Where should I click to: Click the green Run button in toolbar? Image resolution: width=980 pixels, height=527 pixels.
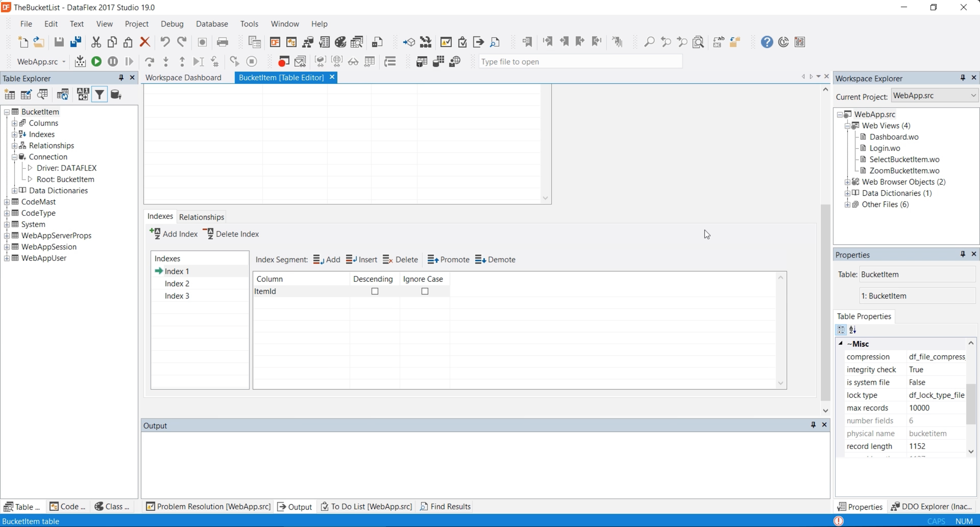(97, 62)
